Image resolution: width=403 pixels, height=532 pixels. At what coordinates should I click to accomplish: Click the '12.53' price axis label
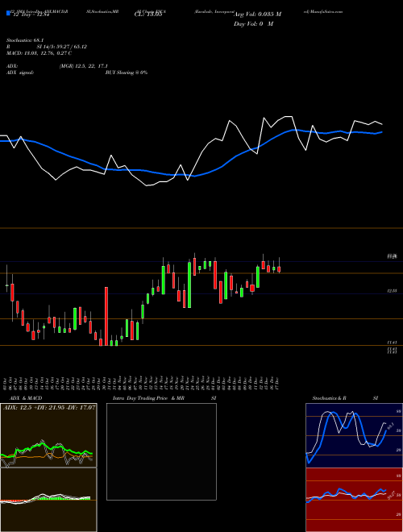pyautogui.click(x=393, y=291)
